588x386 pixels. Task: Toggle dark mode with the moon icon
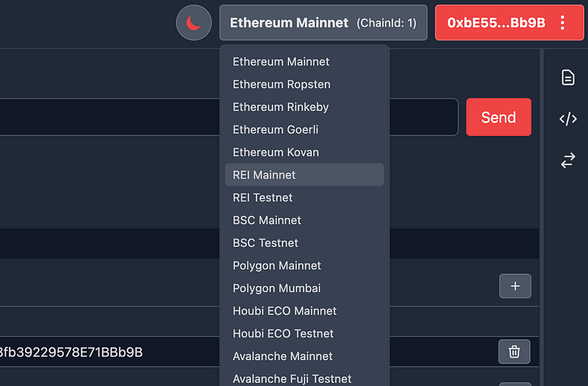[194, 23]
